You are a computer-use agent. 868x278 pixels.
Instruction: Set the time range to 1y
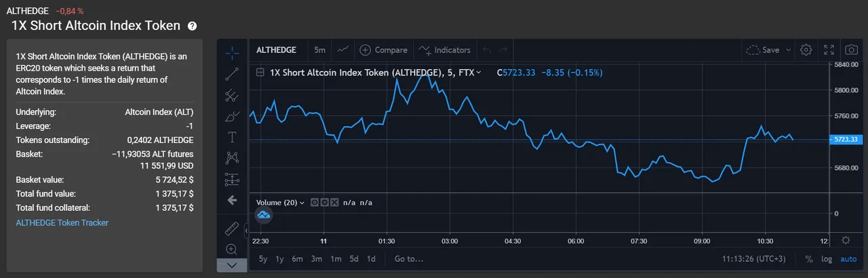(279, 258)
